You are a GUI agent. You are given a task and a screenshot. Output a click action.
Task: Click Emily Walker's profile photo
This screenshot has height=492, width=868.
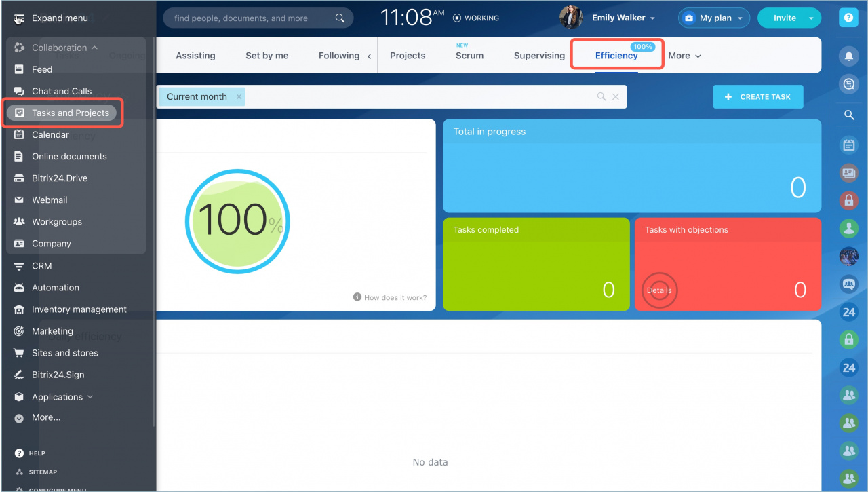coord(572,18)
